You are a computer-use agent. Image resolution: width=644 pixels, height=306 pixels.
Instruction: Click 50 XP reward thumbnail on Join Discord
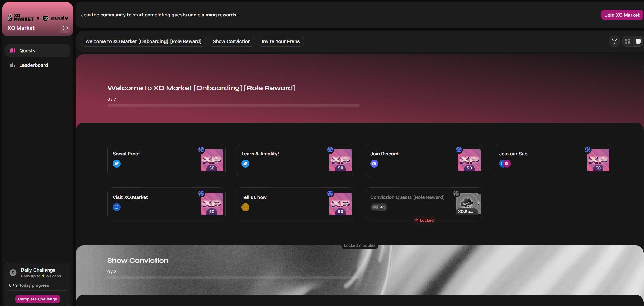(x=469, y=160)
